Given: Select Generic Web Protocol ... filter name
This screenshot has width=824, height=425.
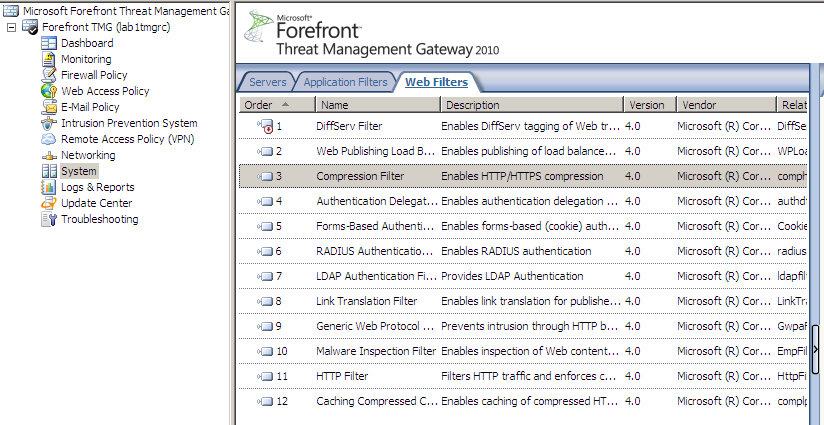Looking at the screenshot, I should 375,326.
